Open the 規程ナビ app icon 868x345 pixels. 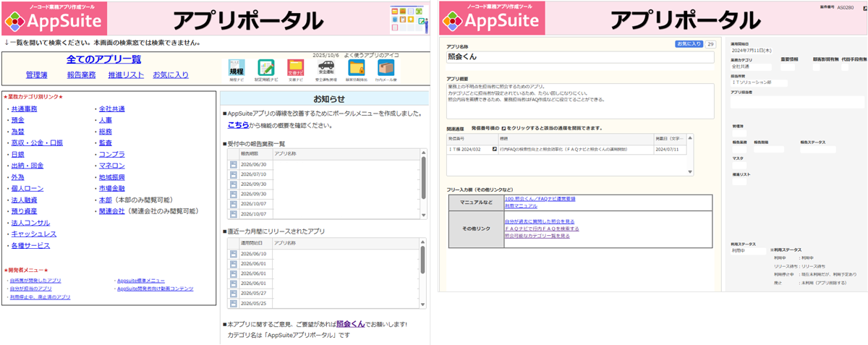click(x=237, y=68)
